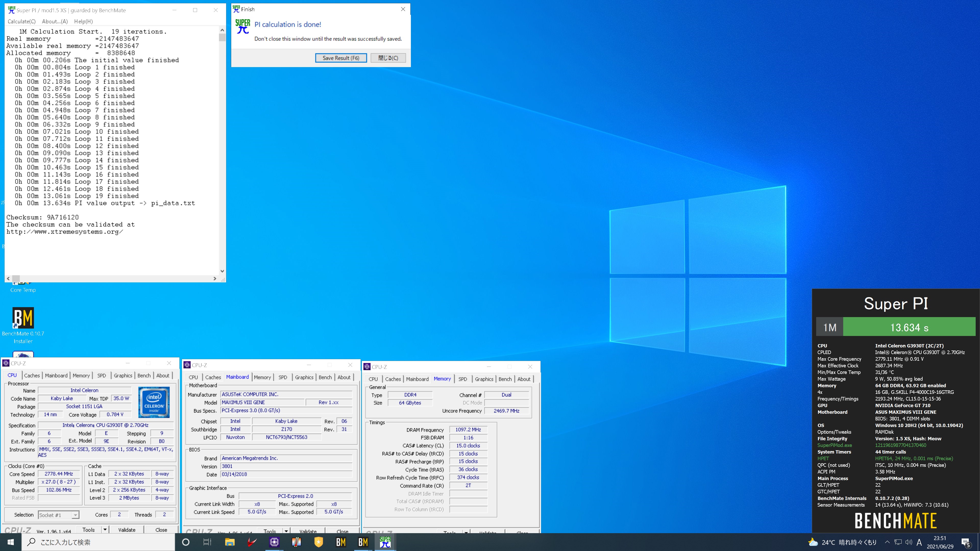
Task: Click the Super PI horizontal scroll left arrow
Action: pyautogui.click(x=8, y=278)
